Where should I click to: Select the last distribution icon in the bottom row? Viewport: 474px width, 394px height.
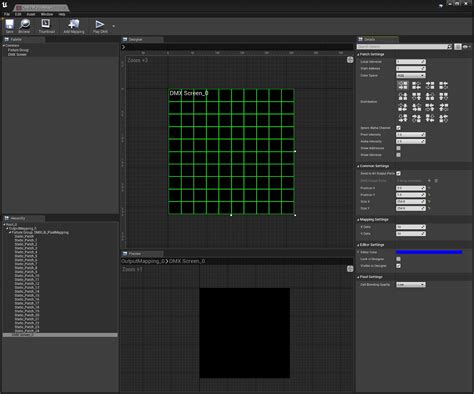tap(443, 118)
